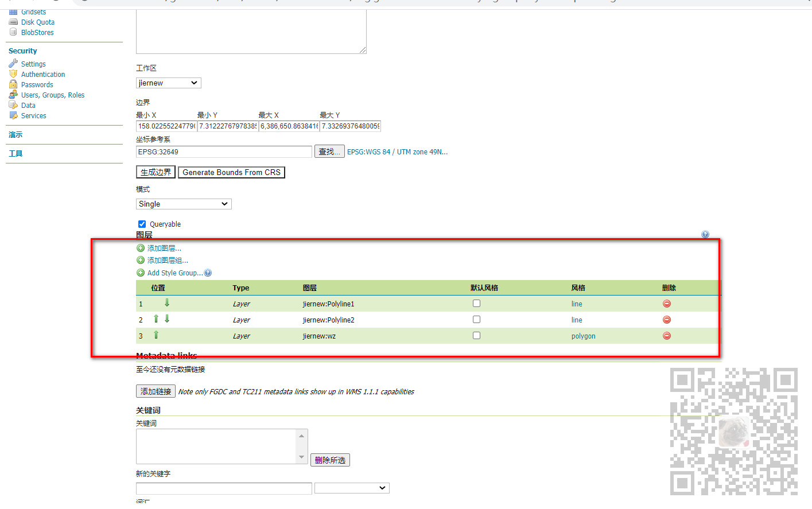Screen dimensions: 812x509
Task: Click the Security Services icon
Action: click(x=13, y=115)
